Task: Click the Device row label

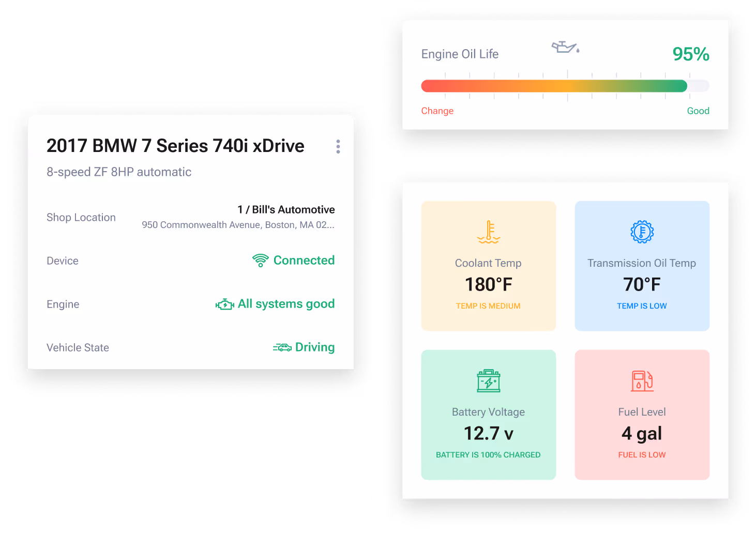Action: (x=63, y=261)
